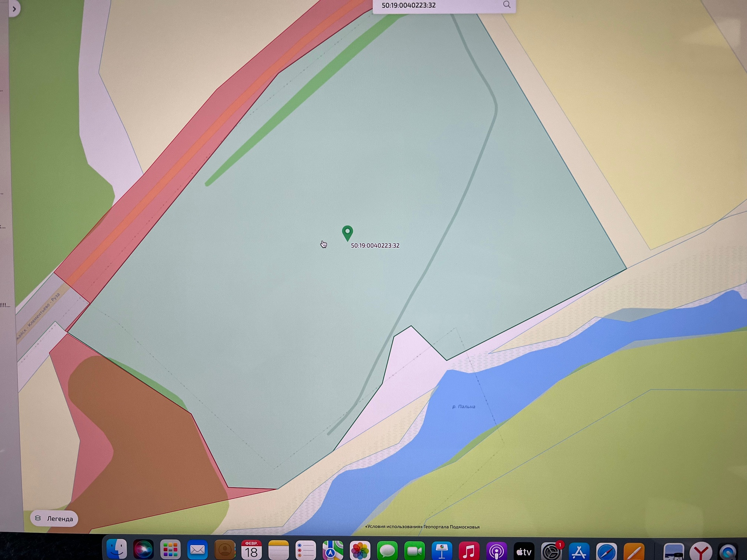Open the Calendar showing 18
This screenshot has width=747, height=560.
(x=251, y=550)
